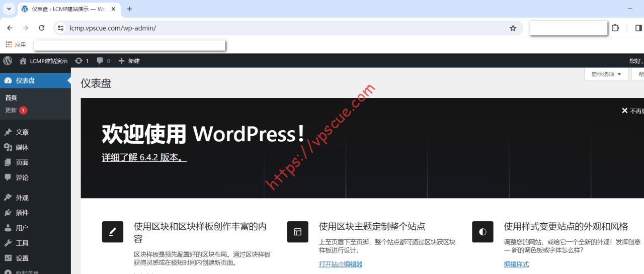Open the LCMP建站演示 site home icon
644x274 pixels.
23,61
